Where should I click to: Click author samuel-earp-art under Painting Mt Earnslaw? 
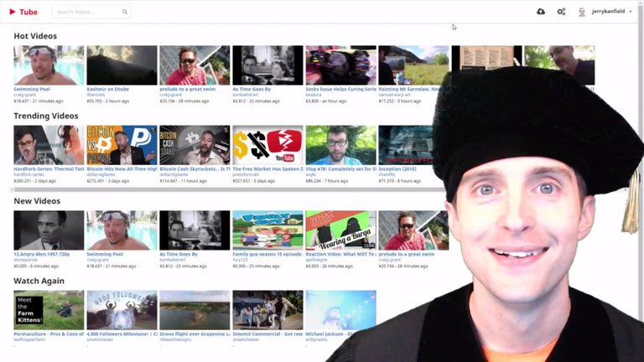tap(395, 95)
